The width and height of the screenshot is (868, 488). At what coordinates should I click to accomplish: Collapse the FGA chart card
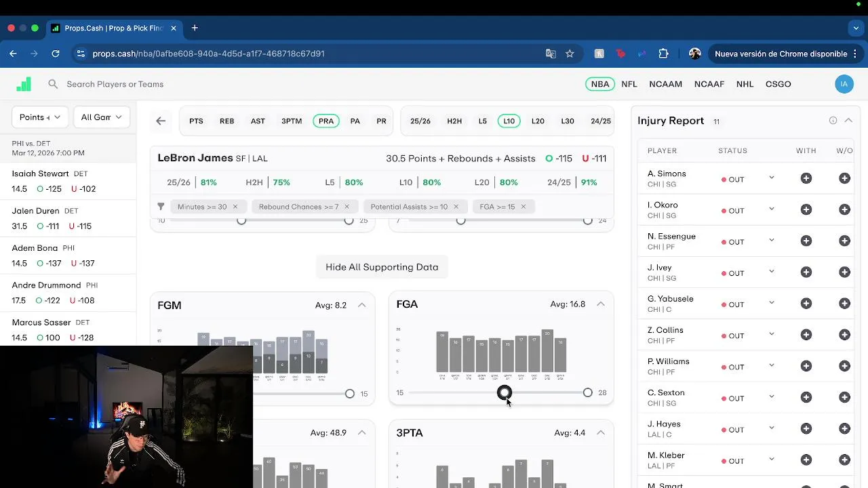(601, 304)
